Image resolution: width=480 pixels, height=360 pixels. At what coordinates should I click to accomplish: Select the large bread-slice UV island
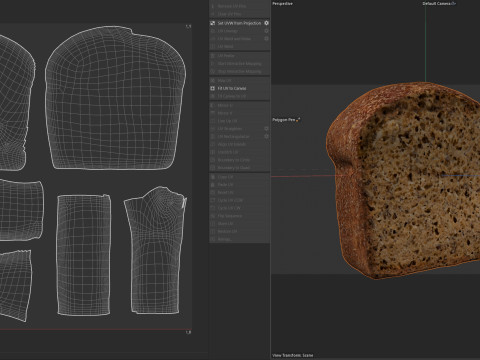[x=115, y=98]
